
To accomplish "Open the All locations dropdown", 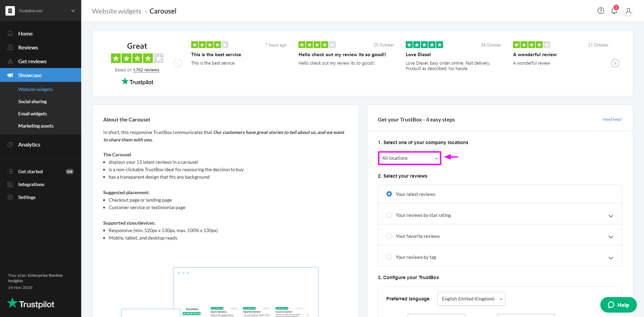I will click(409, 158).
